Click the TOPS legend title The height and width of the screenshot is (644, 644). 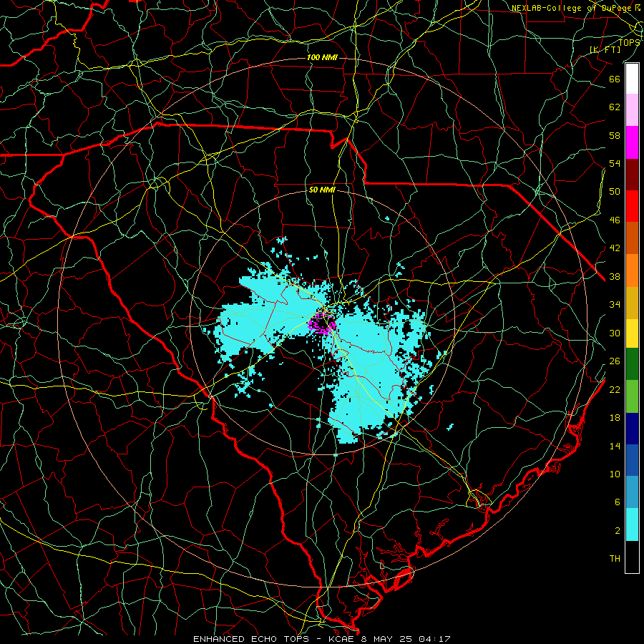click(x=629, y=42)
